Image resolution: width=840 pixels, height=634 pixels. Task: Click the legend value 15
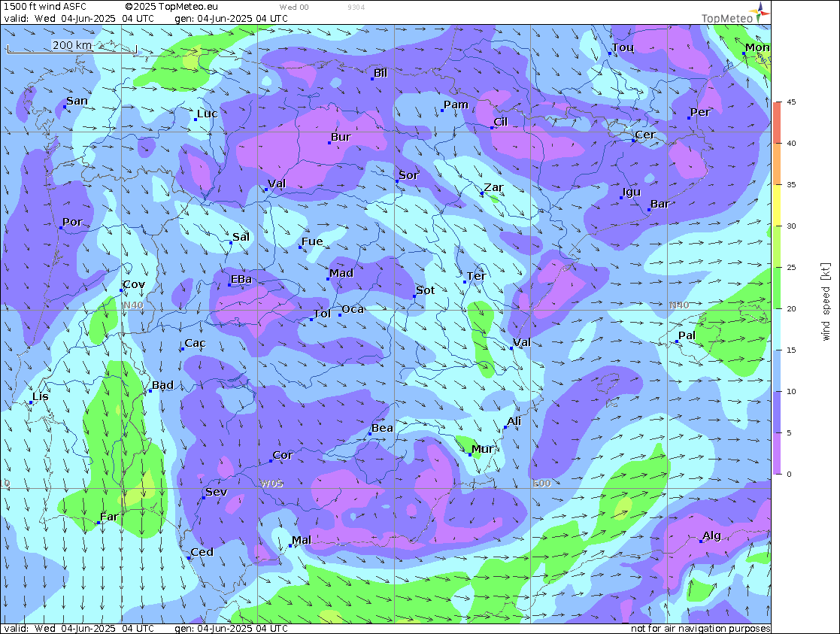click(791, 350)
